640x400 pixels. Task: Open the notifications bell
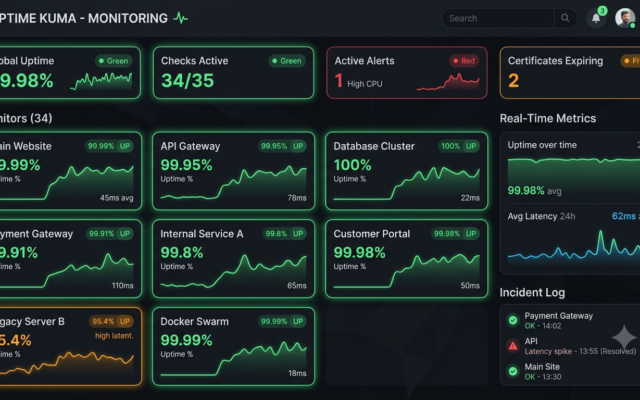[596, 18]
